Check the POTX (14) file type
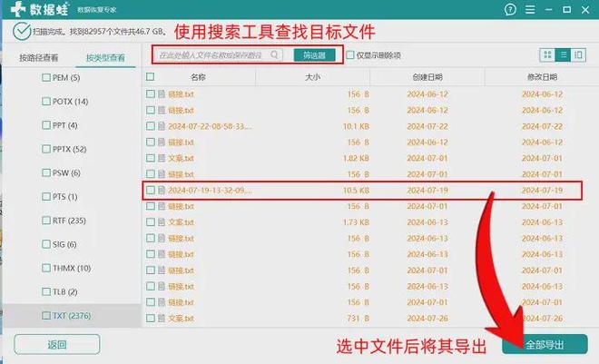 (x=46, y=102)
